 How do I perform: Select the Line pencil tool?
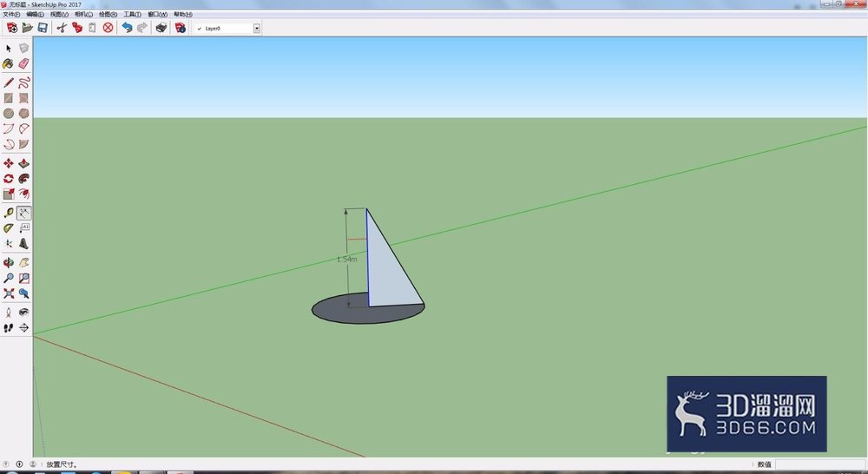[x=9, y=83]
